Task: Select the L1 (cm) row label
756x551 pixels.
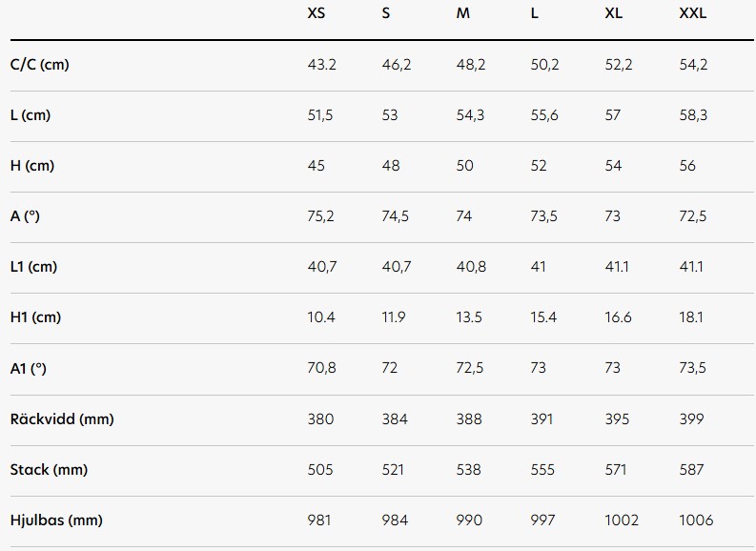Action: 33,267
